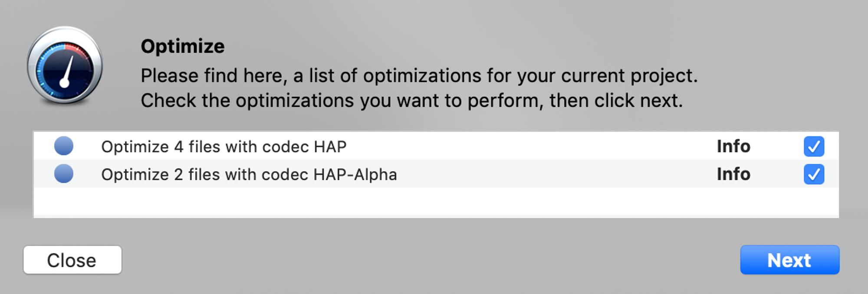The height and width of the screenshot is (294, 868).
Task: Proceed with the blue Next button
Action: click(789, 260)
